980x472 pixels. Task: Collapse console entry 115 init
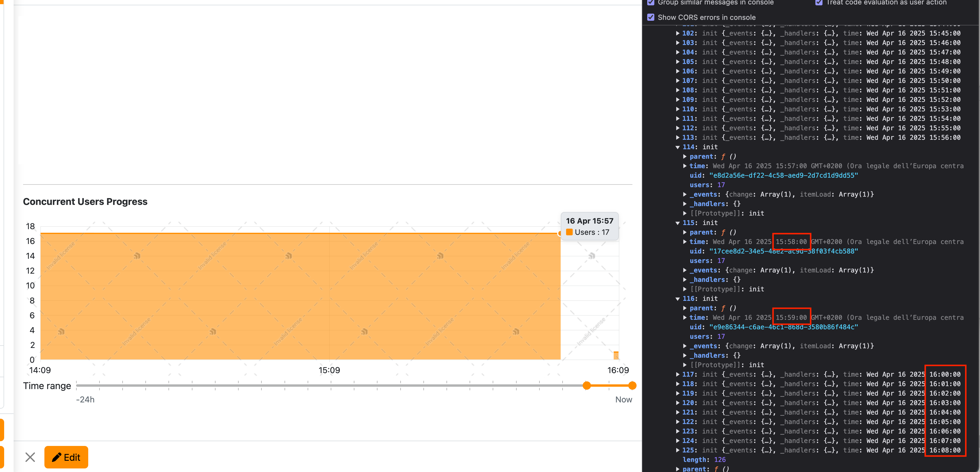point(677,223)
